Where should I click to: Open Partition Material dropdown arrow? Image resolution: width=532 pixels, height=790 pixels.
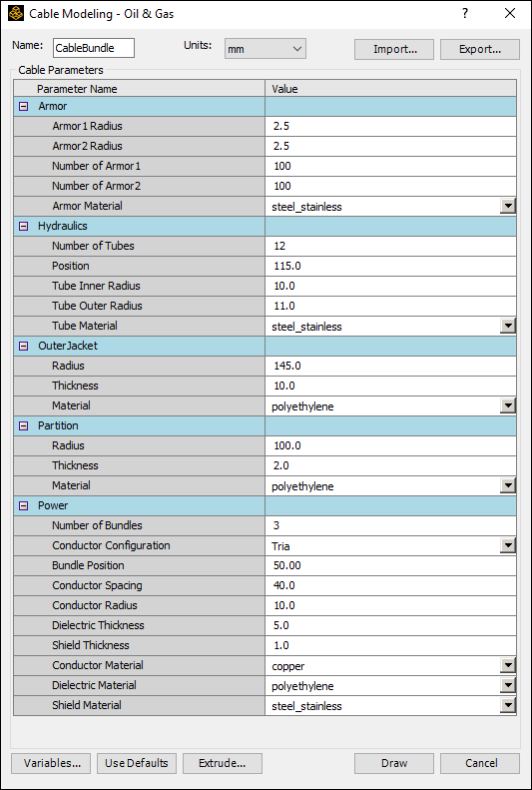(x=508, y=485)
